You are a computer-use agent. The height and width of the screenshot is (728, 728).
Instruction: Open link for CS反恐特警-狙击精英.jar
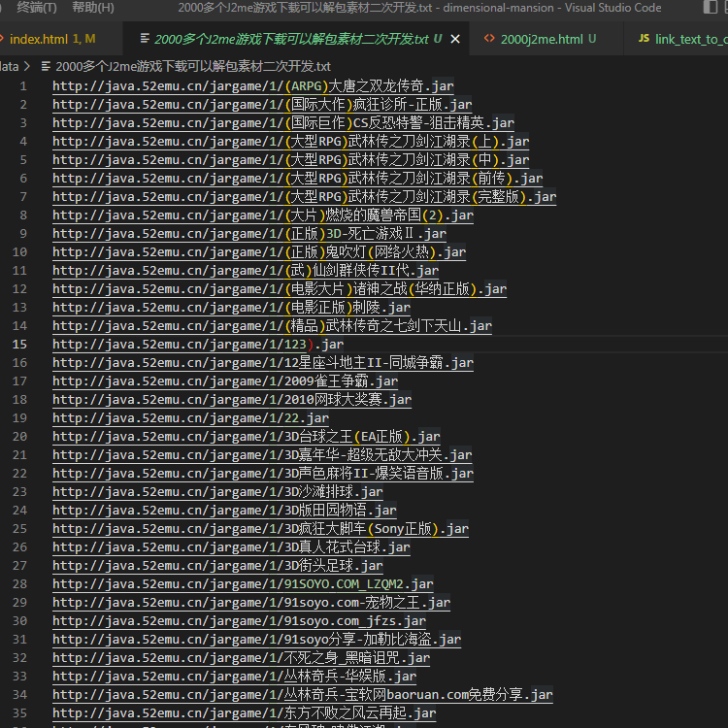(x=283, y=123)
